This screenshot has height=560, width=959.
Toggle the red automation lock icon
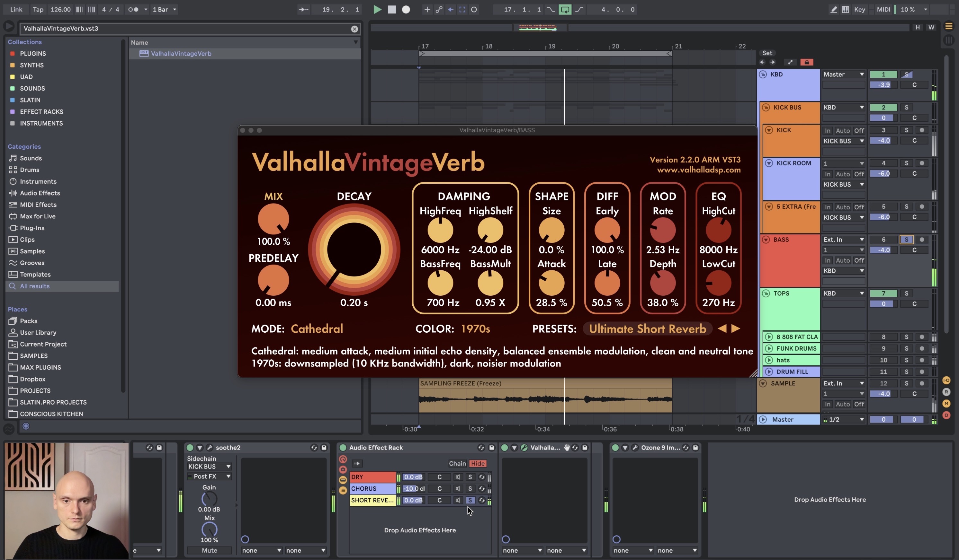coord(806,62)
